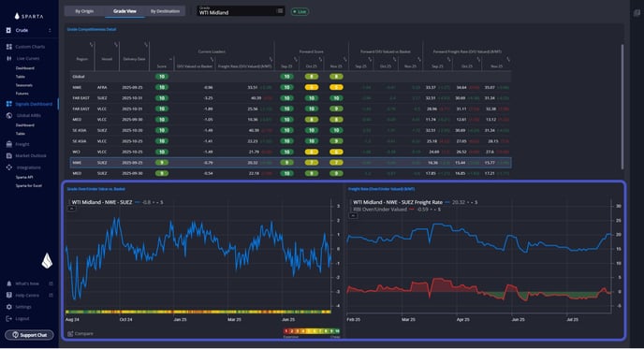Select the MED VLCC row

coord(291,120)
